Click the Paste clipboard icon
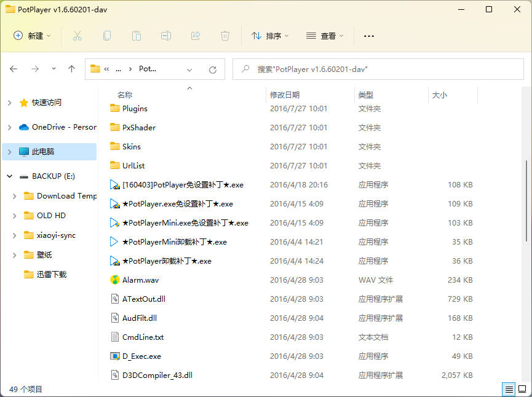Viewport: 532px width, 397px height. 137,36
